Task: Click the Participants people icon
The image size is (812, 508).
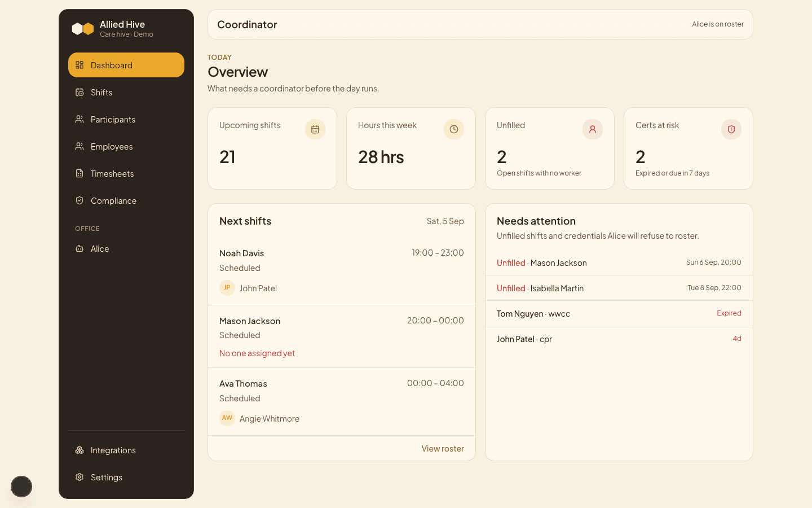Action: (x=80, y=119)
